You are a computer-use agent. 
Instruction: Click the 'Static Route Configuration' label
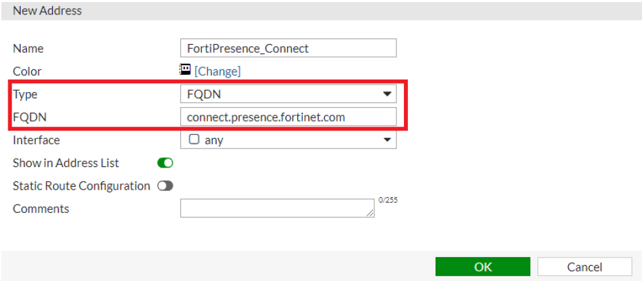coord(81,186)
